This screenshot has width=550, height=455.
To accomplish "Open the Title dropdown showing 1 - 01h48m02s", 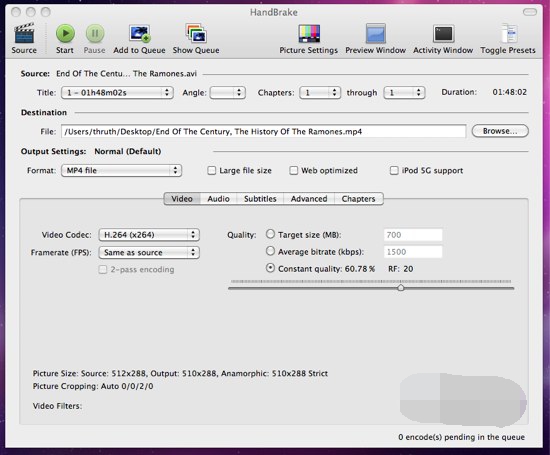I will click(x=117, y=93).
